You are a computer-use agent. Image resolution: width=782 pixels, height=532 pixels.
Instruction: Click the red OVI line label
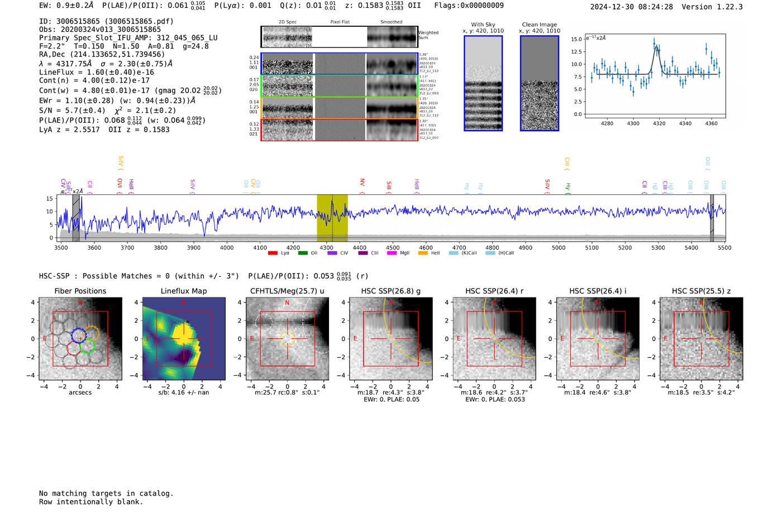(120, 185)
